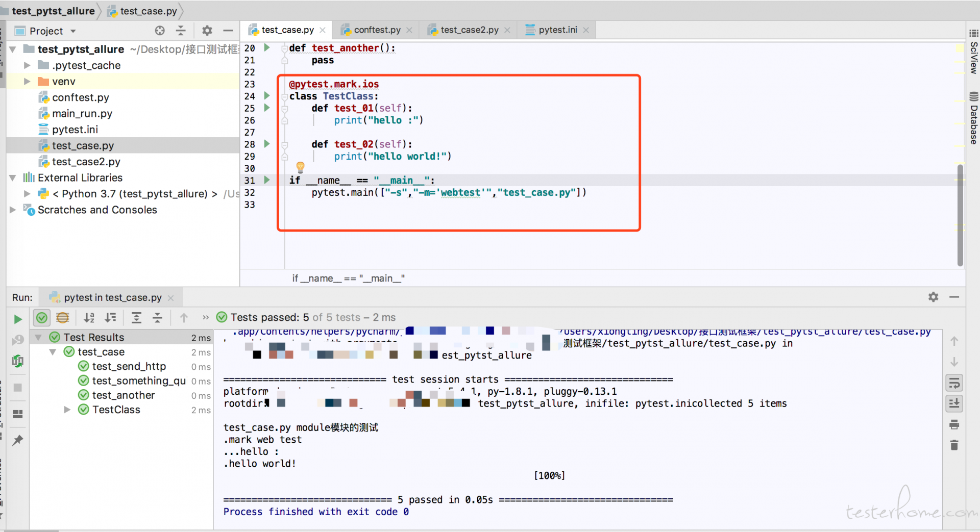This screenshot has width=980, height=532.
Task: Close the conftest.py tab
Action: pos(409,30)
